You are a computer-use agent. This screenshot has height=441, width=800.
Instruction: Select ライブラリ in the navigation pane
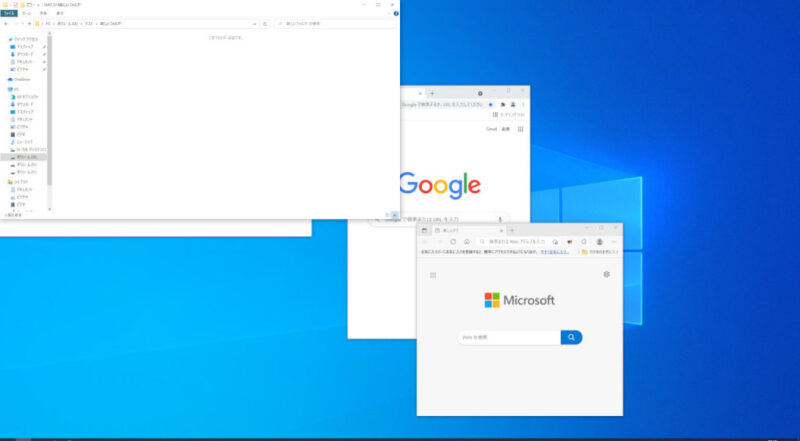point(18,182)
